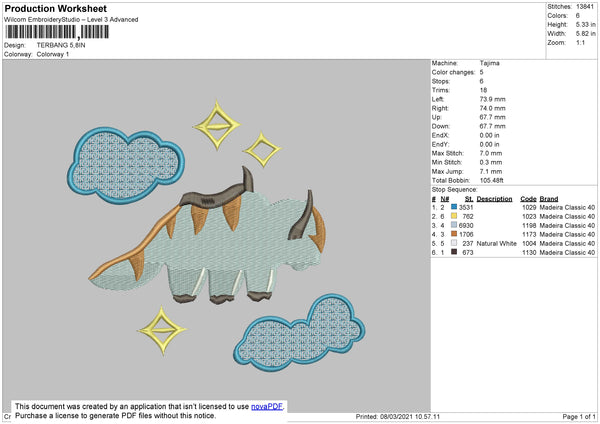Click stitch count 3531 in stop sequence
The image size is (600, 424).
point(466,207)
